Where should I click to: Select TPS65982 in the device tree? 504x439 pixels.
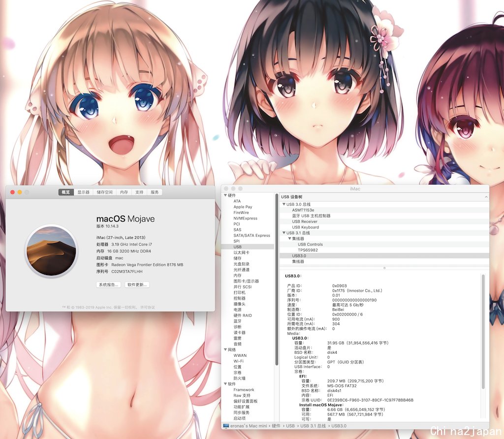(x=384, y=250)
